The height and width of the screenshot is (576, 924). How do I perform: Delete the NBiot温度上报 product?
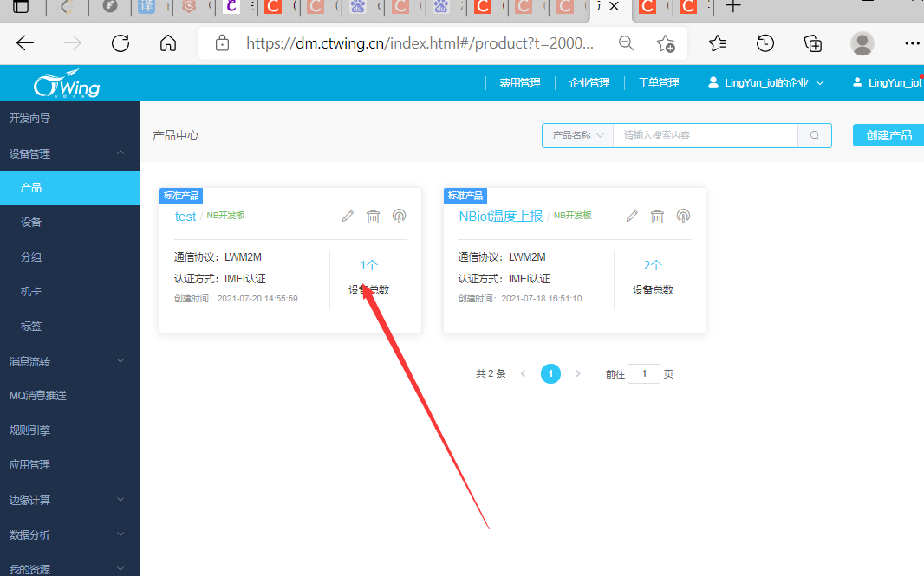[x=657, y=217]
